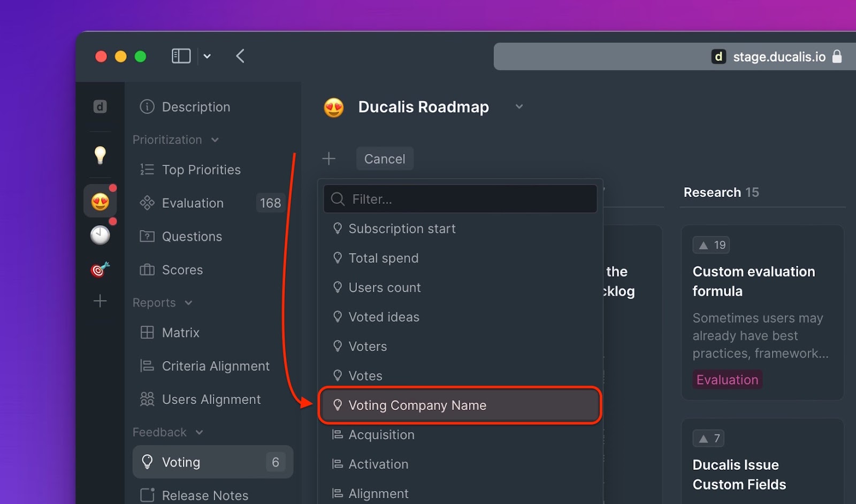Screen dimensions: 856x504
Task: Click the plus icon to add board
Action: 100,301
